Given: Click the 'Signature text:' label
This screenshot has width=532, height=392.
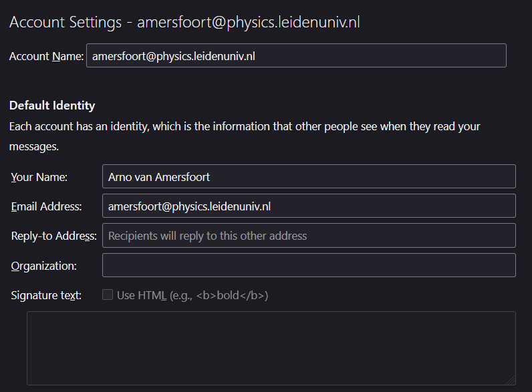Looking at the screenshot, I should point(46,295).
